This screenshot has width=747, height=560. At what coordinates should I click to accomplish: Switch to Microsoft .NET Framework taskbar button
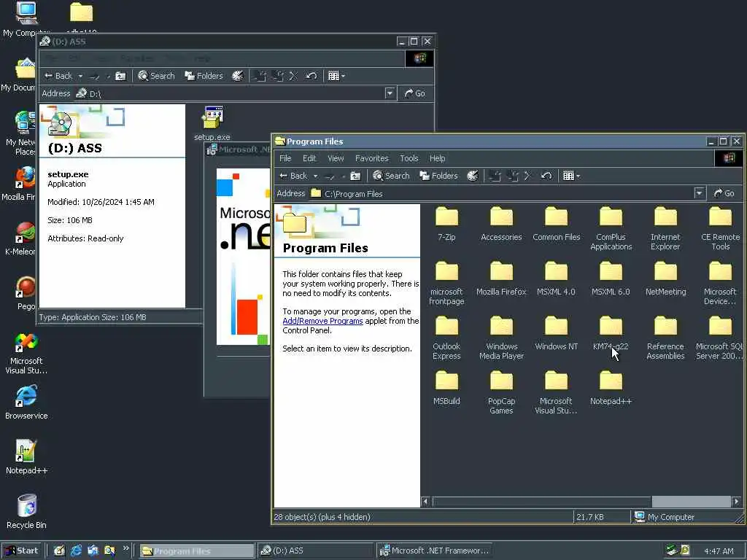click(435, 551)
